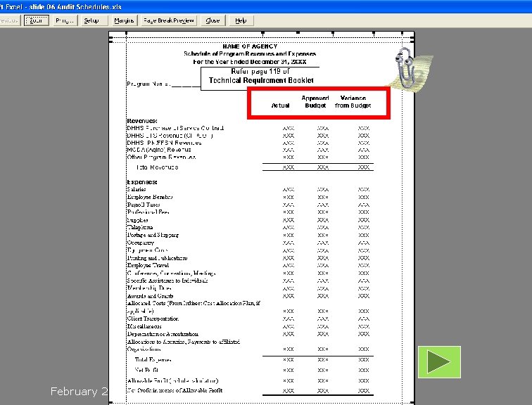Click the 'Specific Assistance to Individuals' row
Screen dimensions: 532x405
(167, 281)
